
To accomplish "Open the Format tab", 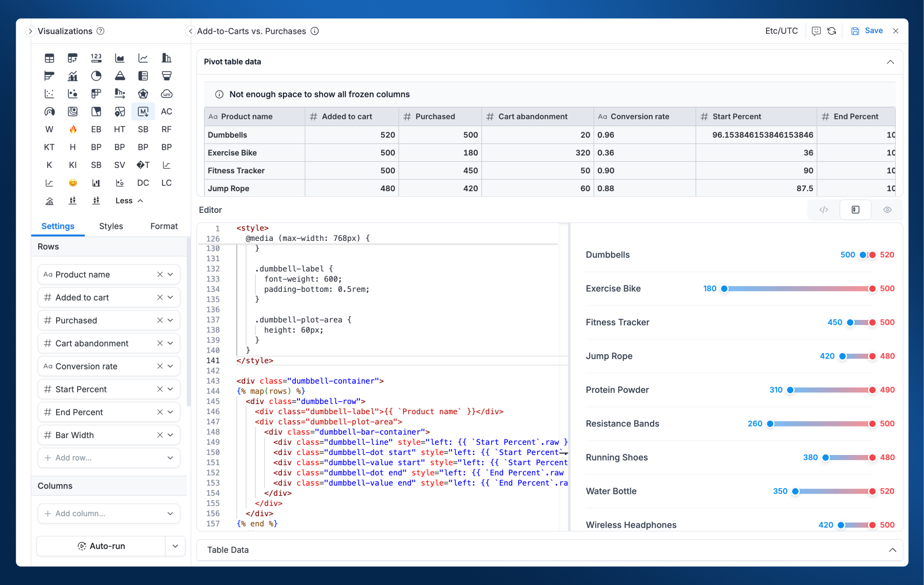I will pos(164,226).
